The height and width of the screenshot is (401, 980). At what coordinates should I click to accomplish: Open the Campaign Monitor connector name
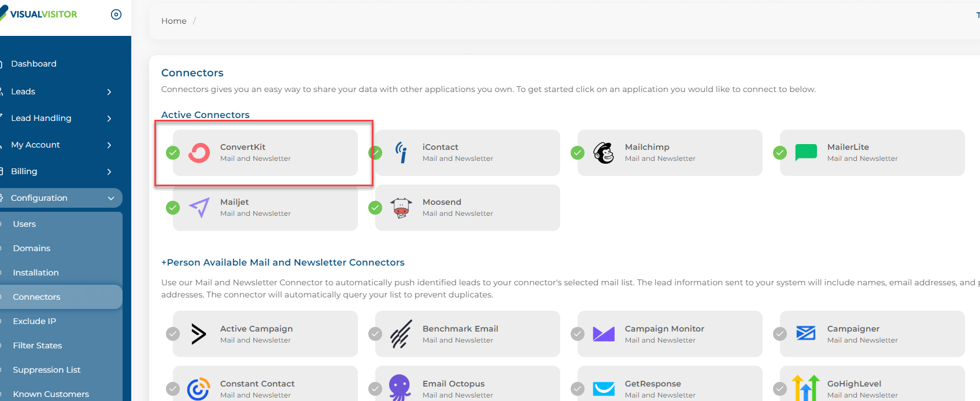pyautogui.click(x=664, y=329)
